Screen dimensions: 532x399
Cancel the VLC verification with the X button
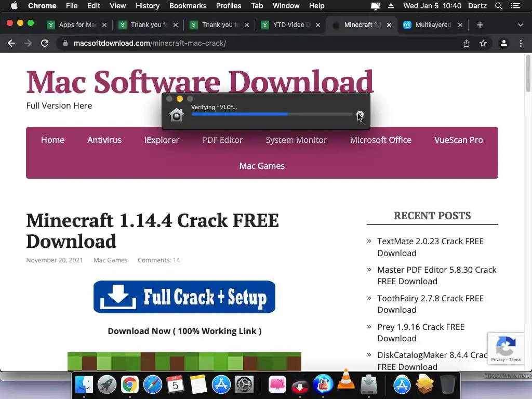coord(360,114)
